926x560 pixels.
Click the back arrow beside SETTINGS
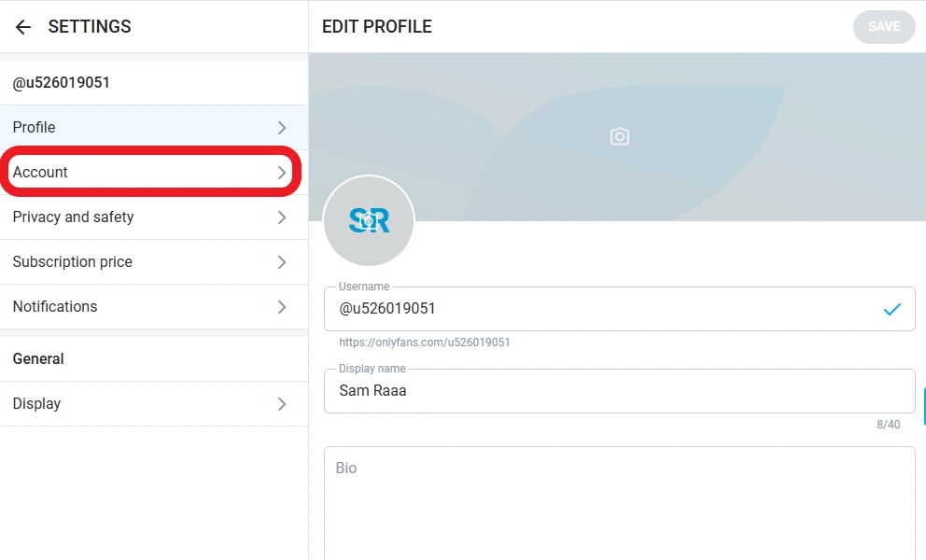23,27
